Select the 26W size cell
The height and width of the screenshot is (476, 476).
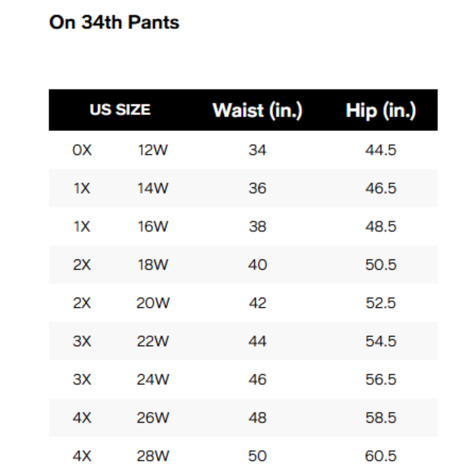pyautogui.click(x=153, y=418)
